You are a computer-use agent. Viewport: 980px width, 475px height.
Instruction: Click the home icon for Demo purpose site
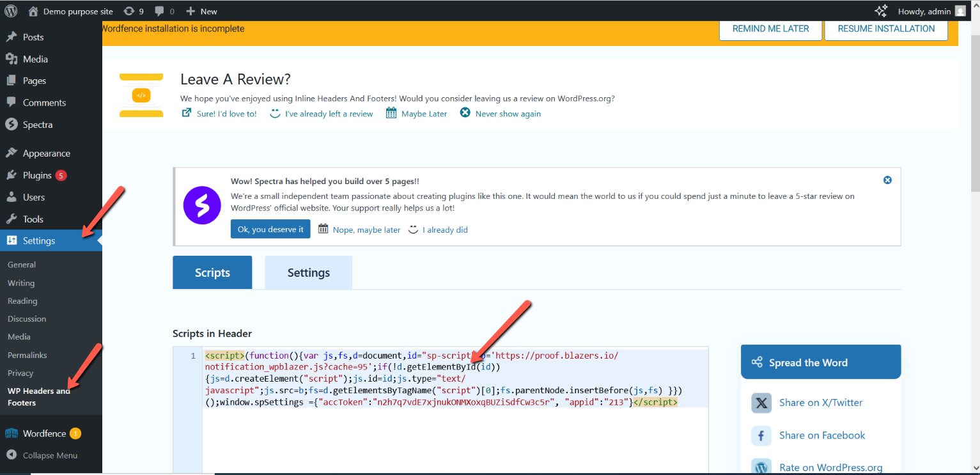(33, 11)
